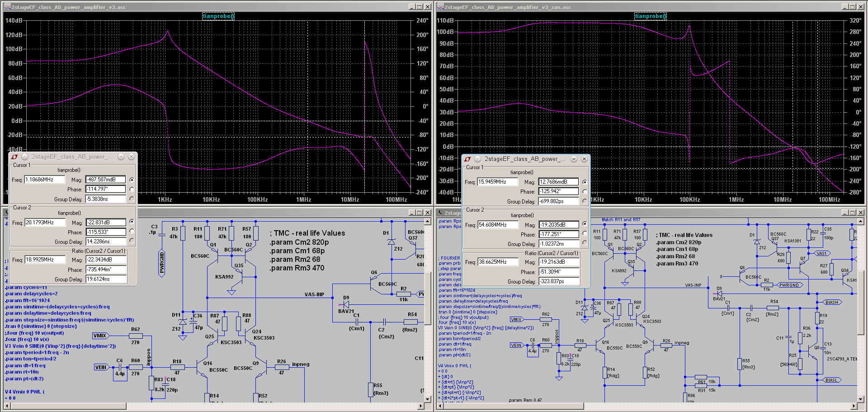Screen dimensions: 868x412
Task: Click 'Match R11 and R57' note in right schematic
Action: [621, 220]
